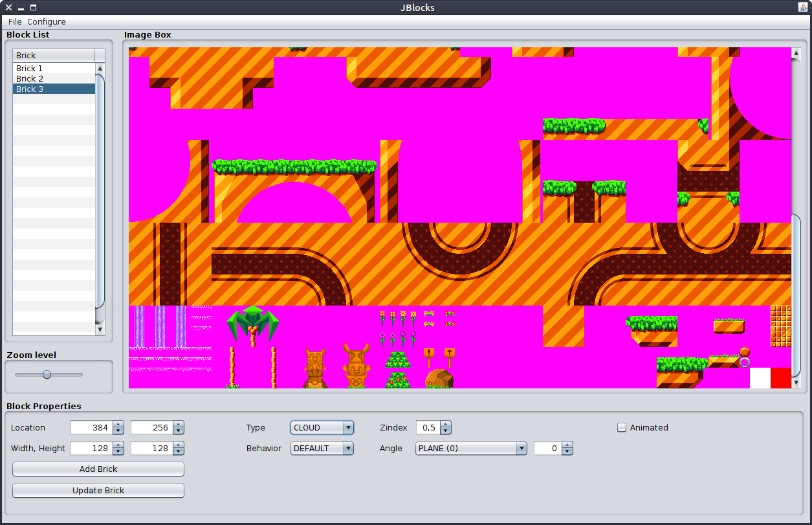Select Brick 3 in block list
This screenshot has width=812, height=525.
[54, 89]
